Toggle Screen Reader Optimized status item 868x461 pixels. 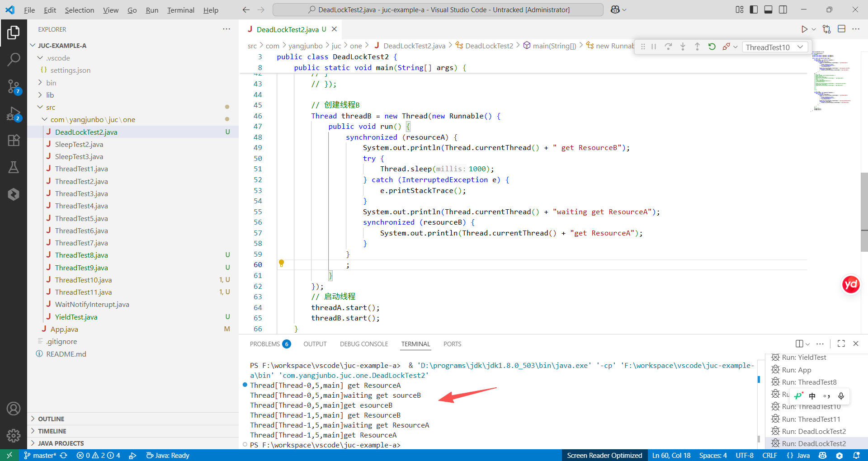pyautogui.click(x=604, y=455)
